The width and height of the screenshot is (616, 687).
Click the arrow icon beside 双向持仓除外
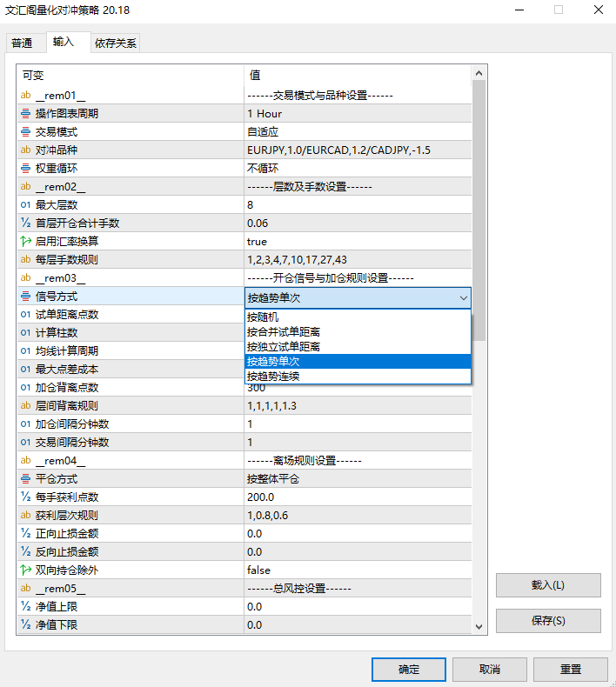point(25,570)
